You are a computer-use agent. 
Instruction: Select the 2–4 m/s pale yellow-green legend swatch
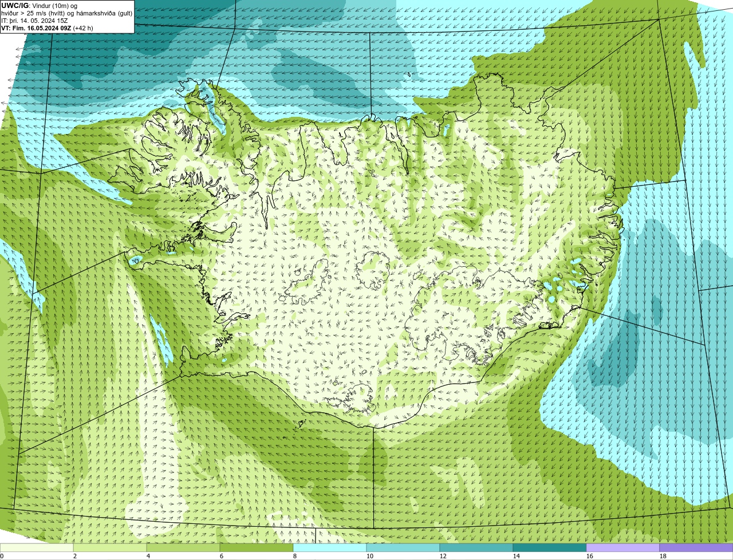(x=110, y=547)
